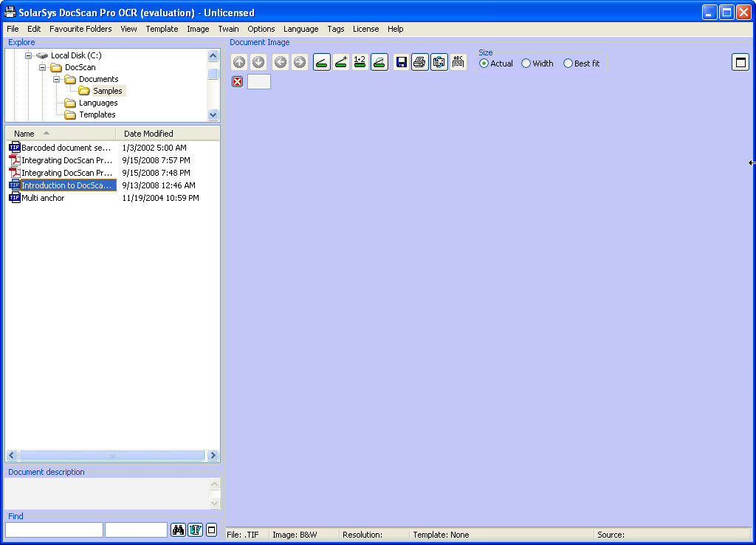Start a multi-page 1-2 scan
The image size is (756, 545).
360,62
